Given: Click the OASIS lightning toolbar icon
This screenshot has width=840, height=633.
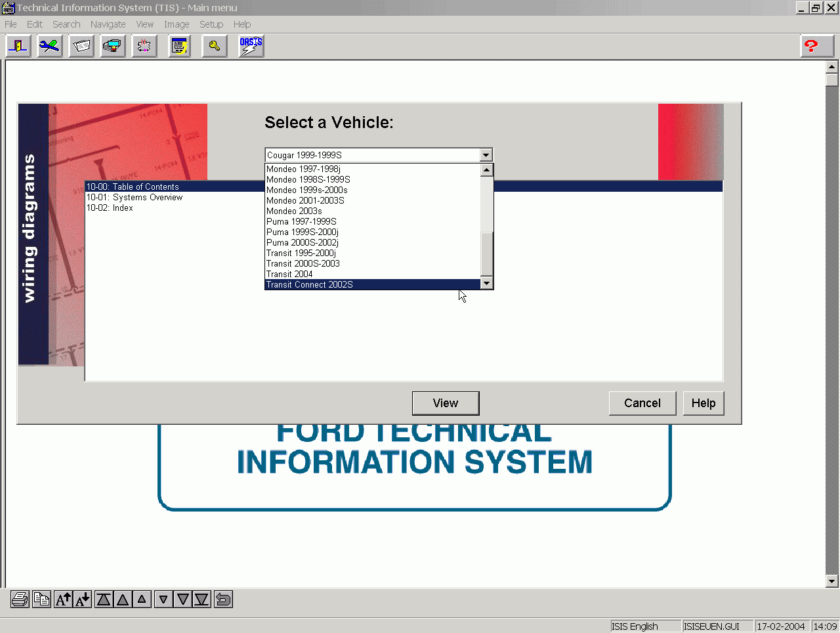Looking at the screenshot, I should click(251, 46).
